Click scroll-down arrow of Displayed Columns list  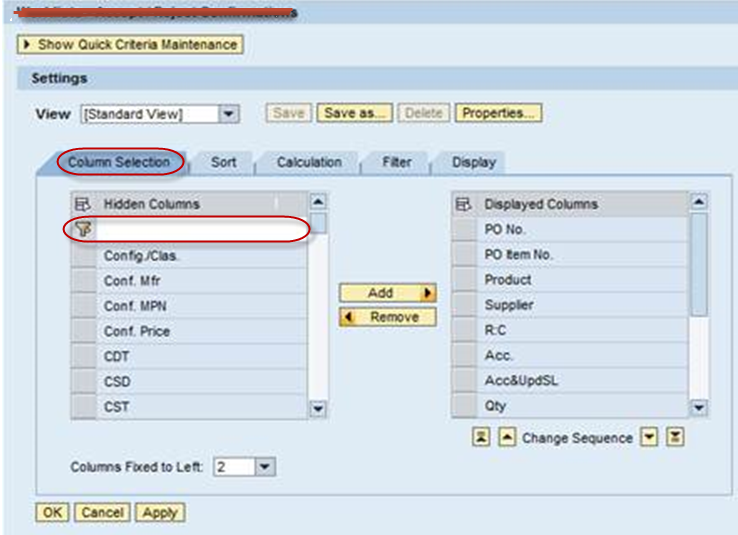699,407
